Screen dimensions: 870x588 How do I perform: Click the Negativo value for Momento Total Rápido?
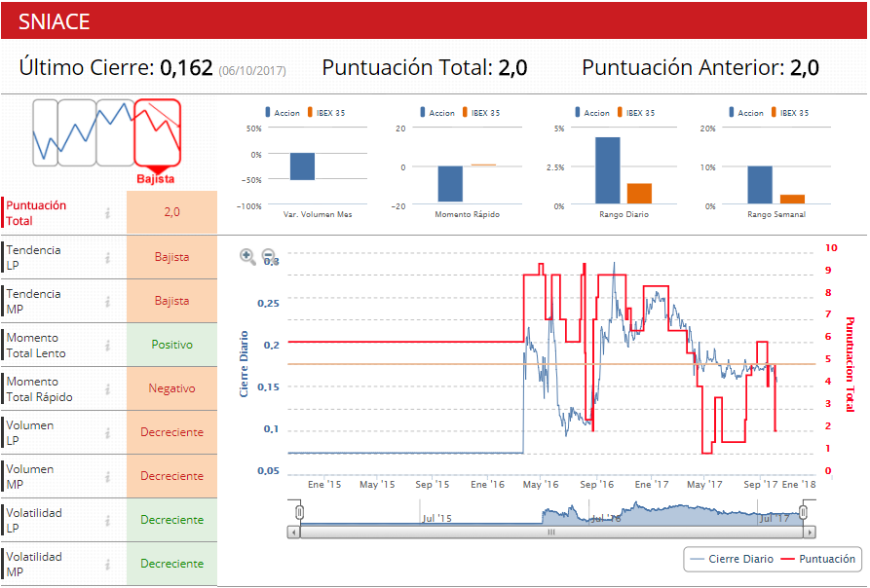click(172, 388)
